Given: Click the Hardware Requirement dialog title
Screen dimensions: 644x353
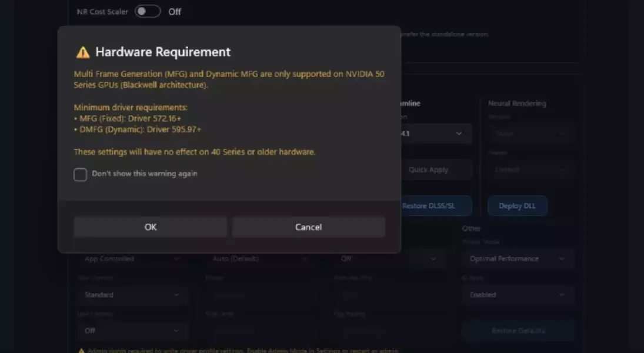Looking at the screenshot, I should coord(163,52).
